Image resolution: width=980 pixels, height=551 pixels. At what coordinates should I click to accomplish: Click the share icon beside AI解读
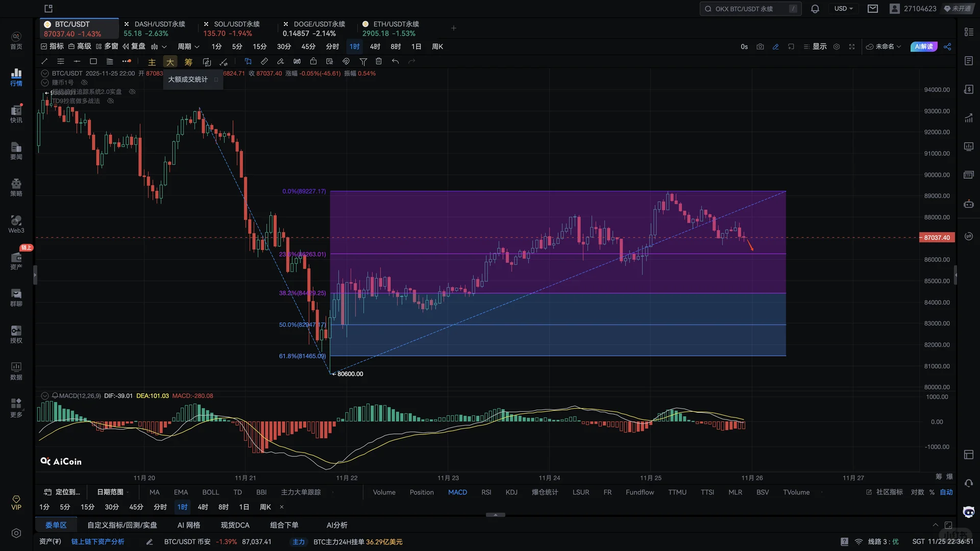coord(947,46)
